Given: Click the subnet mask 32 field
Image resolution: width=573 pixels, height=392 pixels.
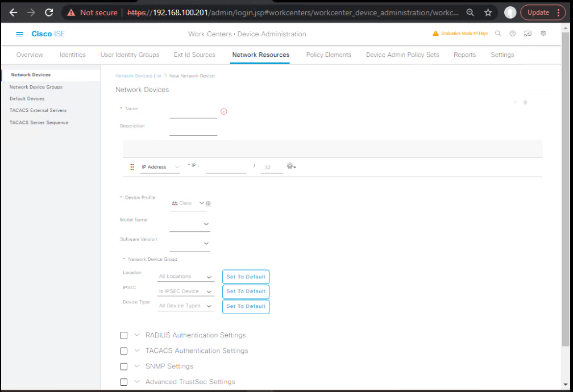Looking at the screenshot, I should coord(272,168).
